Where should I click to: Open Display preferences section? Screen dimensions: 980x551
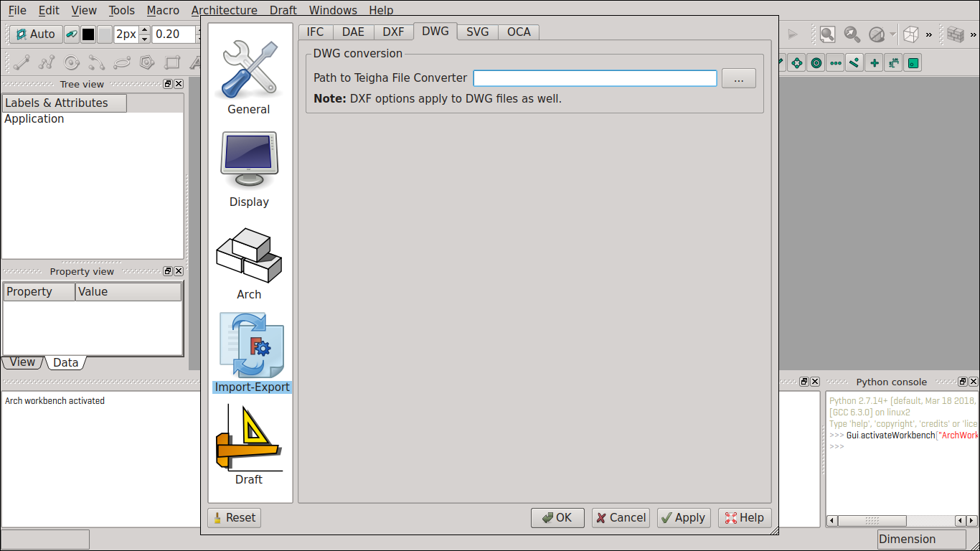[249, 169]
